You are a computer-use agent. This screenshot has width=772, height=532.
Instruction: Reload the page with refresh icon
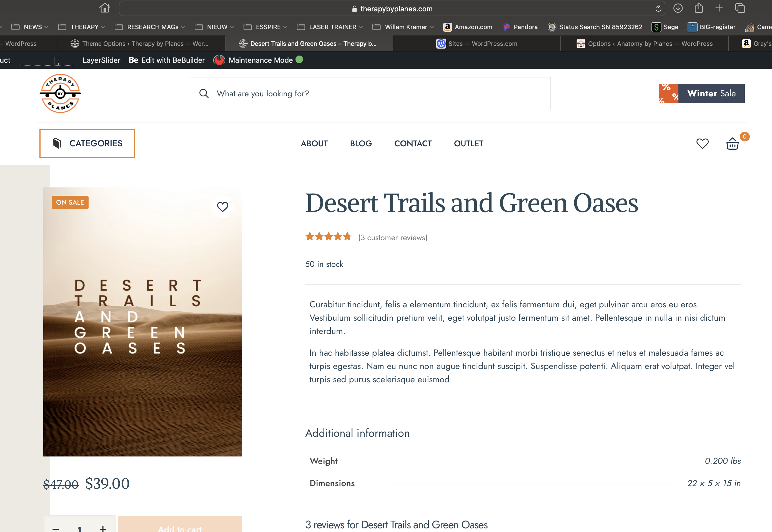click(658, 9)
